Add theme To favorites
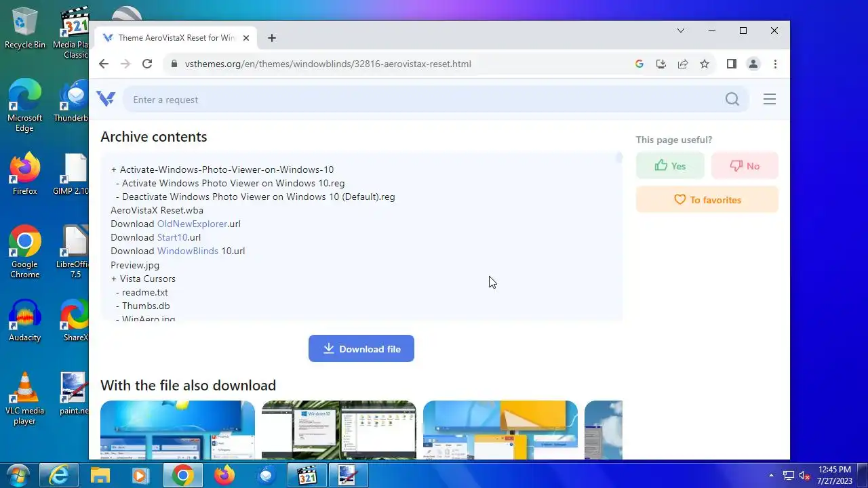The image size is (868, 488). (707, 200)
